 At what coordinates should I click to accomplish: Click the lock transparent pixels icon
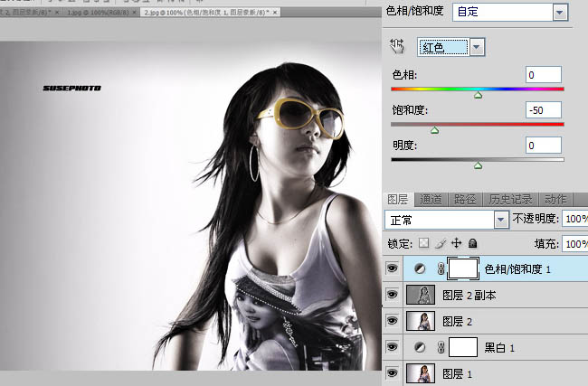[422, 244]
